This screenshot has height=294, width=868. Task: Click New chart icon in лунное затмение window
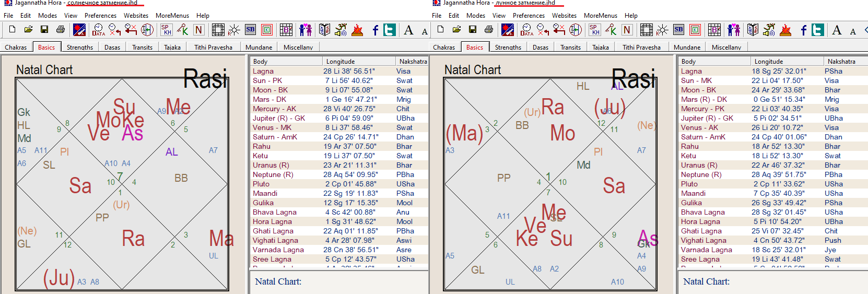click(440, 30)
